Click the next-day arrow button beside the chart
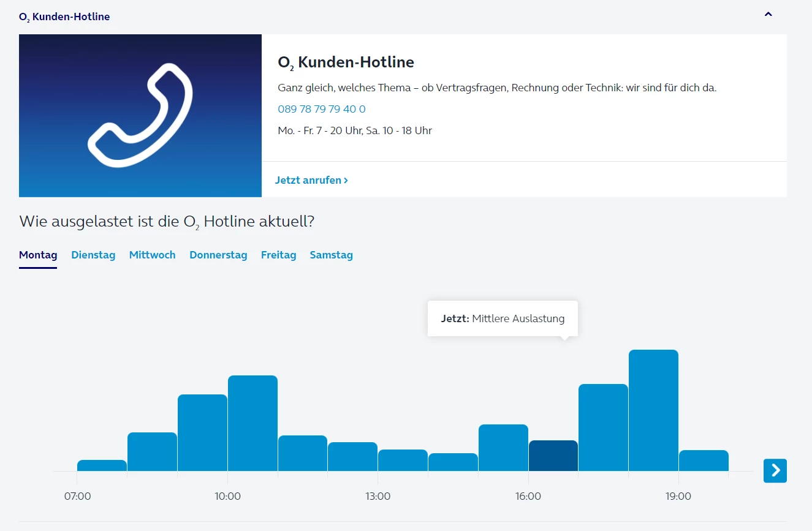The image size is (812, 531). [775, 470]
